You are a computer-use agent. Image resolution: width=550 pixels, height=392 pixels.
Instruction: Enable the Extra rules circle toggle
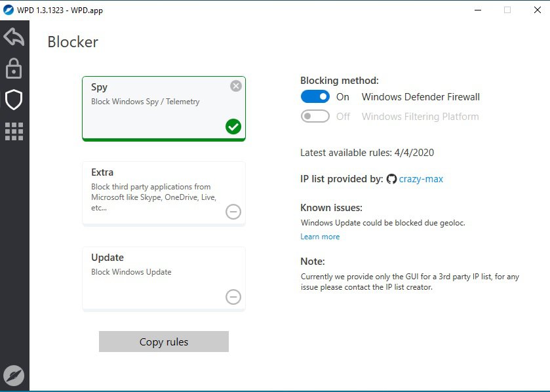click(x=233, y=212)
